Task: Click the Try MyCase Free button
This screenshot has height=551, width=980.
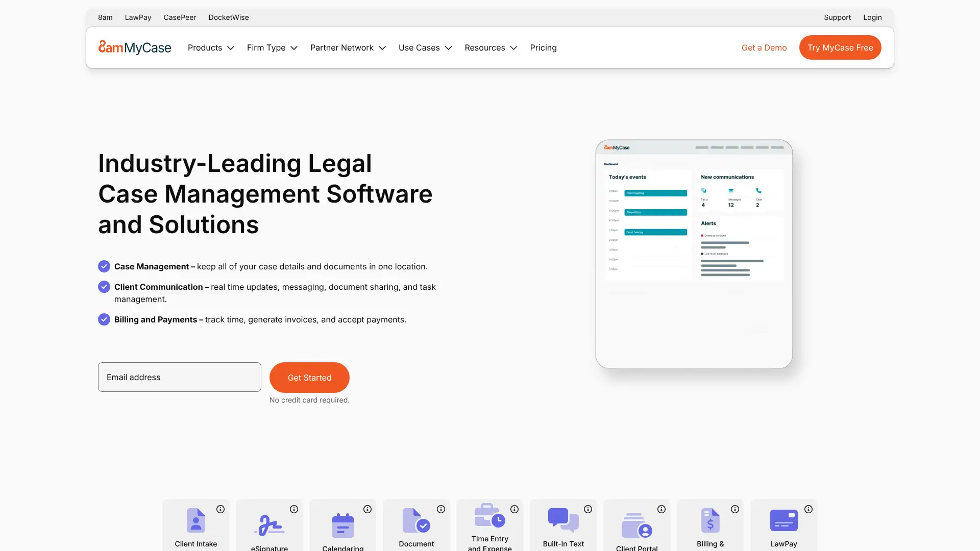Action: [840, 47]
